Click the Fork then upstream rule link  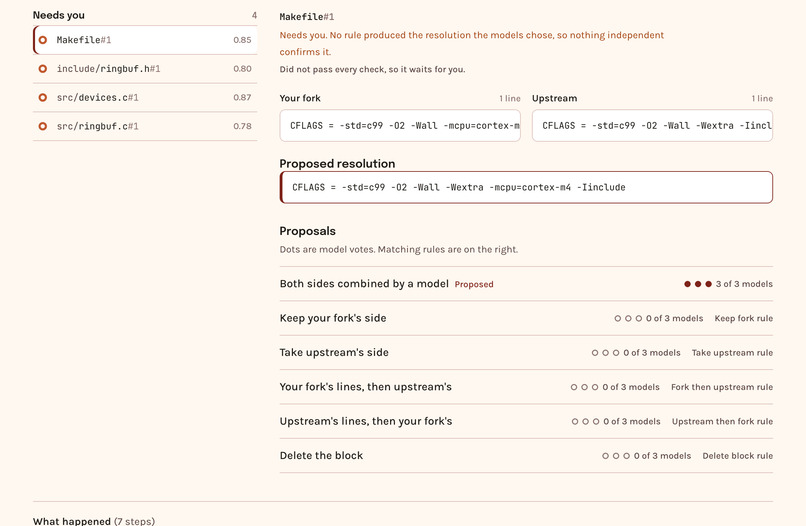point(722,387)
